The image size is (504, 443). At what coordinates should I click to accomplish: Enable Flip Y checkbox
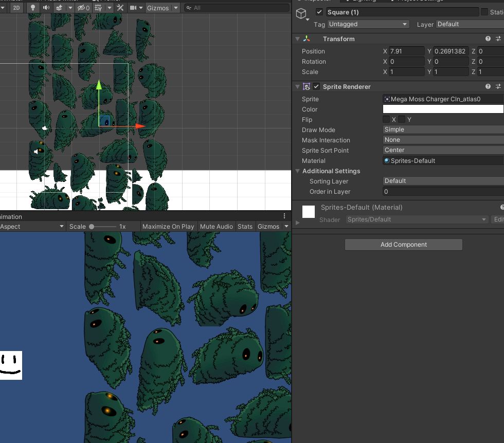[x=402, y=120]
